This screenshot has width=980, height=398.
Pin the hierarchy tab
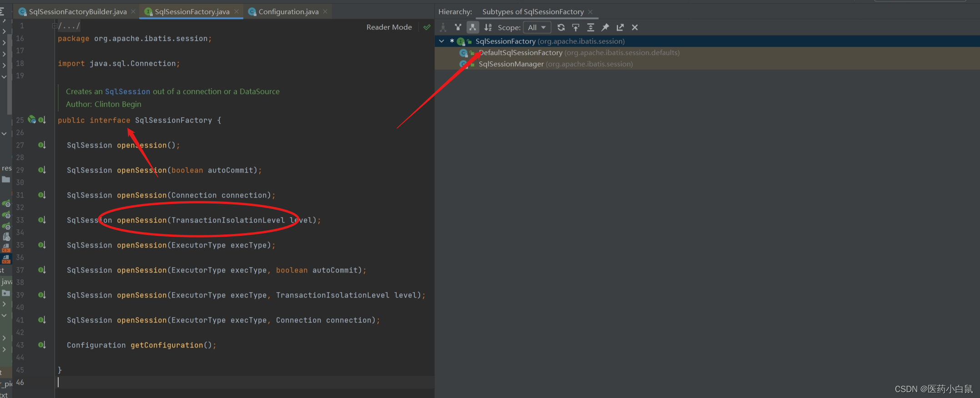605,28
